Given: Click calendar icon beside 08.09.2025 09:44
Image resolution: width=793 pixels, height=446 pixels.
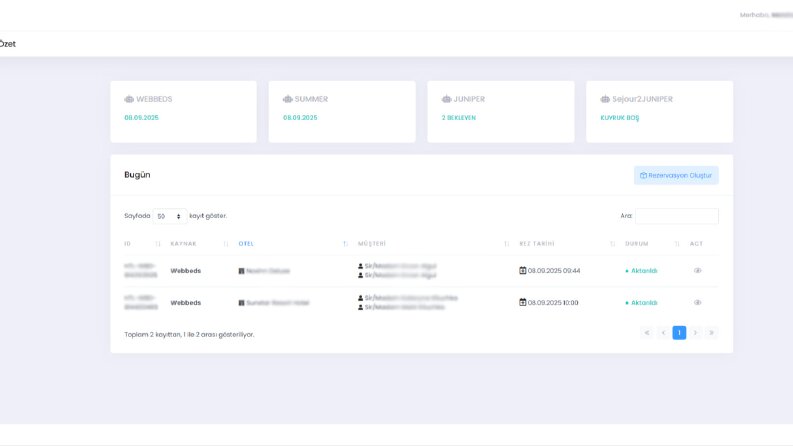Looking at the screenshot, I should click(522, 271).
